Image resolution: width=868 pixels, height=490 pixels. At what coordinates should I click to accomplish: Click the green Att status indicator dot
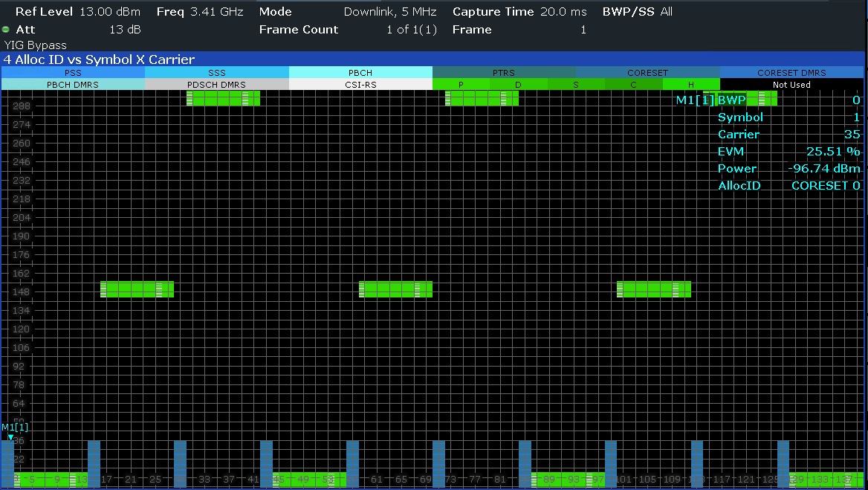tap(5, 29)
